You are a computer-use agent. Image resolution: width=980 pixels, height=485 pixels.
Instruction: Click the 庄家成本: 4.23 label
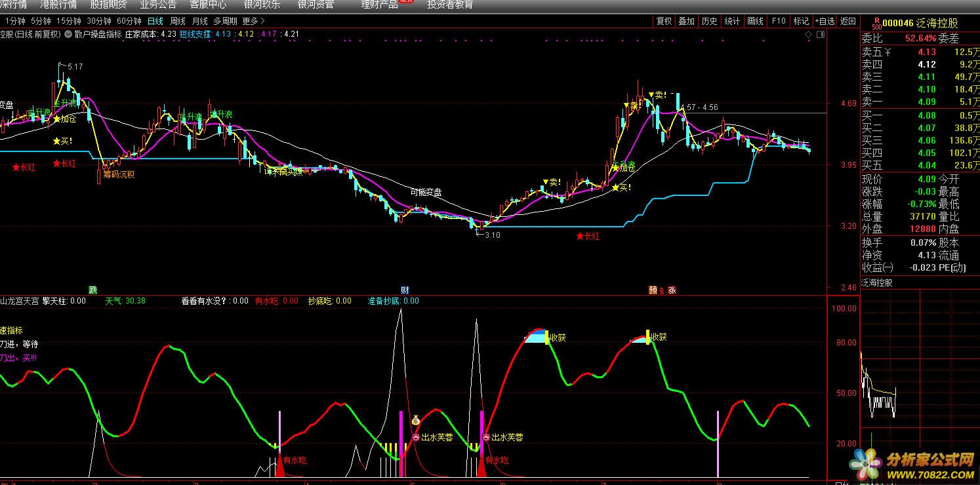151,34
